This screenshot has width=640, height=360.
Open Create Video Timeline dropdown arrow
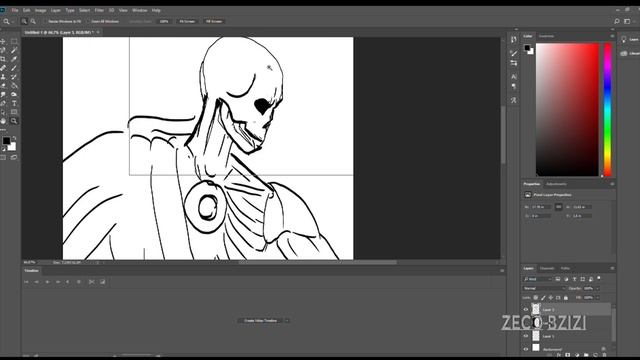click(x=287, y=320)
